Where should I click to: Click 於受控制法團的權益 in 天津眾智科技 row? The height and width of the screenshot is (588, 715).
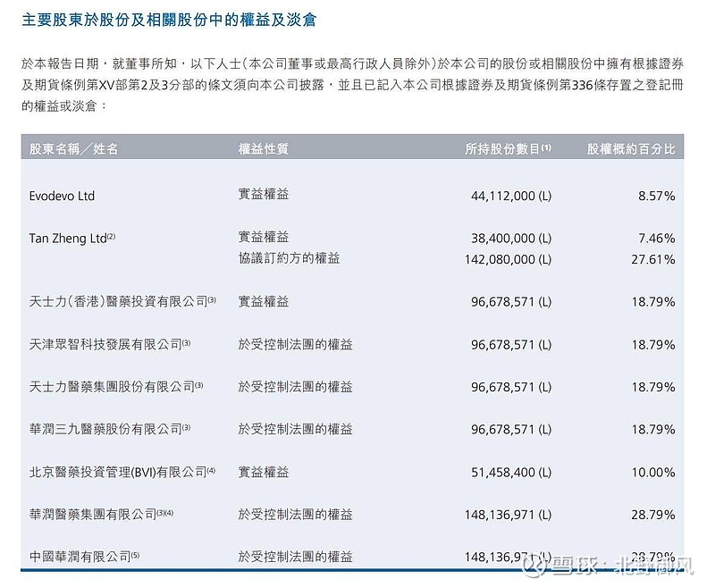(x=295, y=344)
